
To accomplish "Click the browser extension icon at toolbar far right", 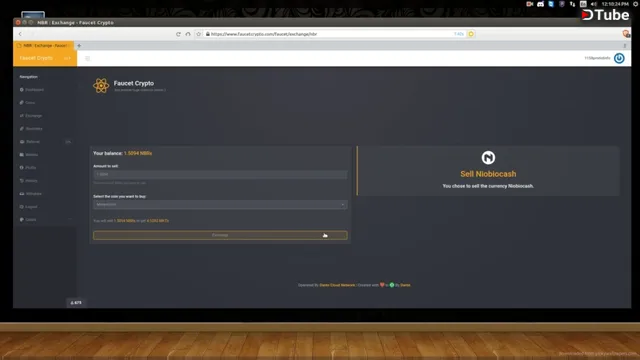I will click(626, 34).
